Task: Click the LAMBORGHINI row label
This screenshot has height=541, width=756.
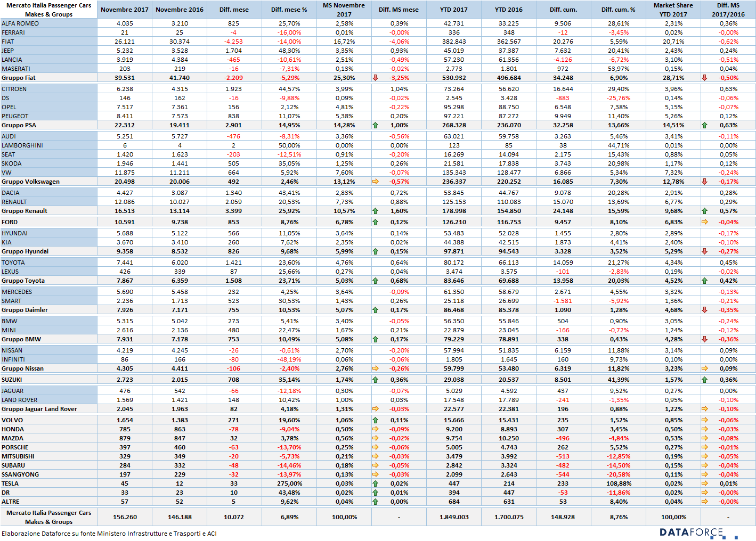Action: tap(22, 145)
